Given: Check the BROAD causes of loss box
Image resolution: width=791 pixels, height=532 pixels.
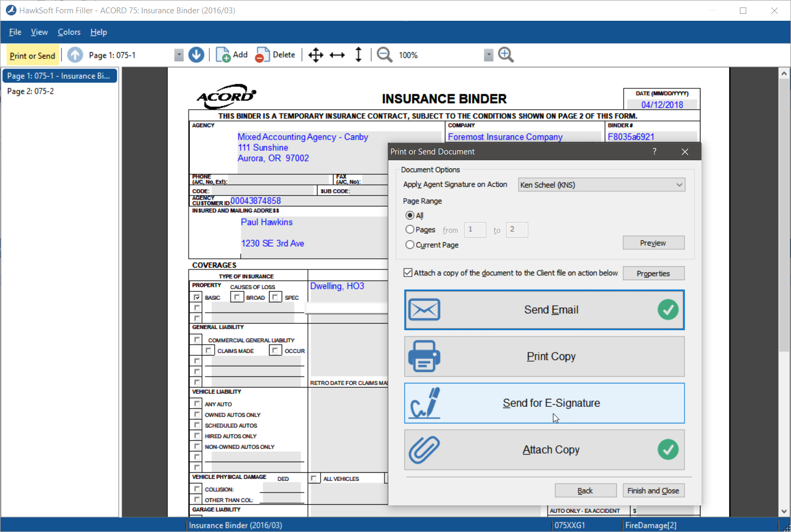Looking at the screenshot, I should 237,297.
